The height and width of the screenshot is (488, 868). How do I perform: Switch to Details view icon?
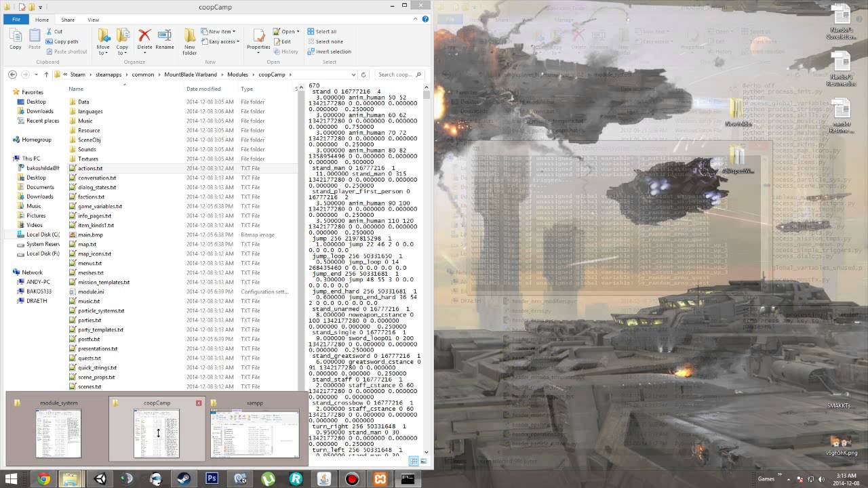[414, 462]
